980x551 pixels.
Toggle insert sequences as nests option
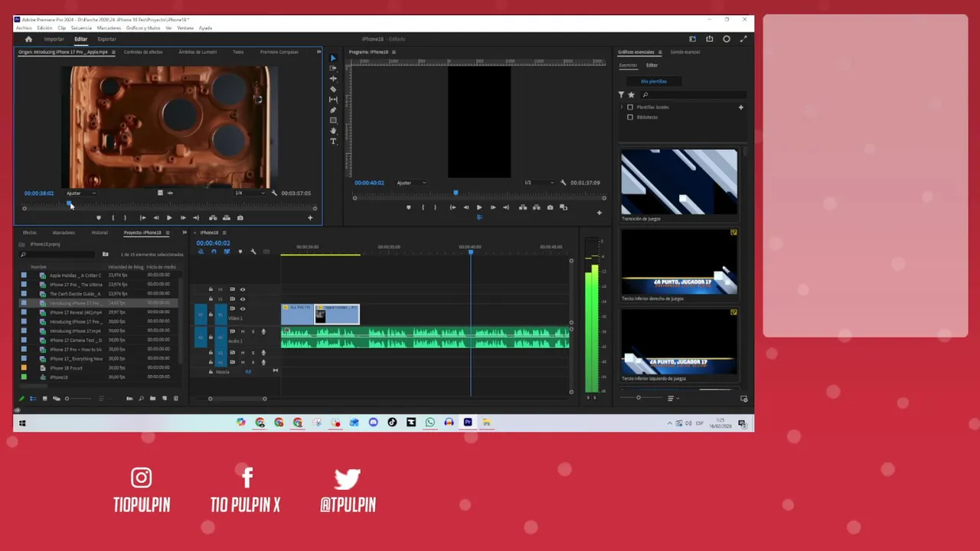click(201, 252)
